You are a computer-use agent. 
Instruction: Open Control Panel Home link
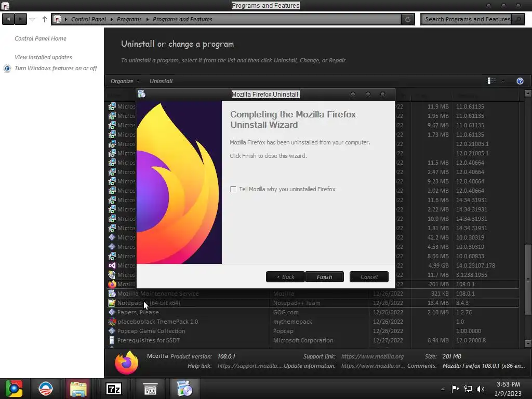click(41, 38)
